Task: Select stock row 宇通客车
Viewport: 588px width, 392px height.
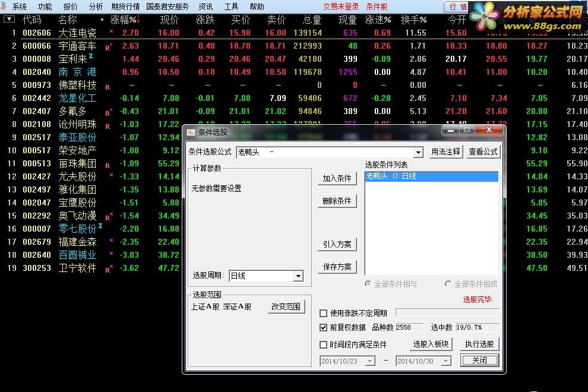Action: click(294, 46)
